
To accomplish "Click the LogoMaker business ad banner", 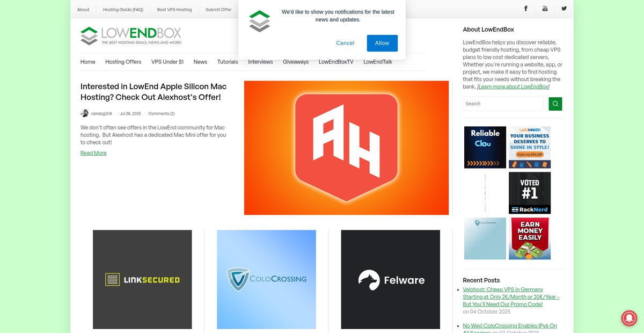I will pyautogui.click(x=530, y=147).
